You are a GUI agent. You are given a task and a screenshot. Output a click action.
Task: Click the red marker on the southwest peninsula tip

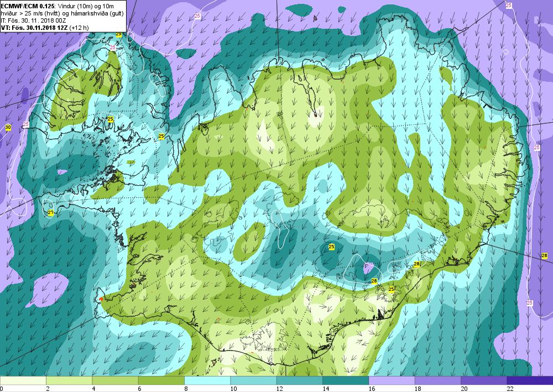(x=101, y=299)
